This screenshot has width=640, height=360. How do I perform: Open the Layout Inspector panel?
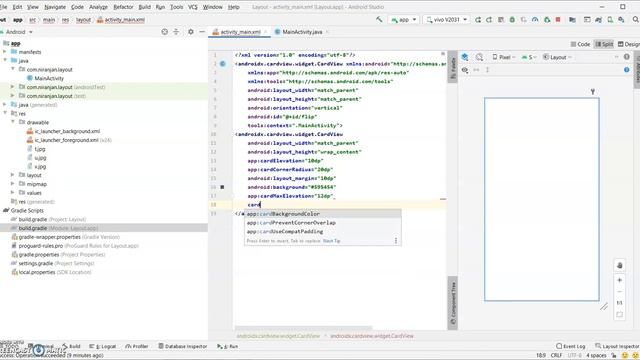tap(617, 346)
